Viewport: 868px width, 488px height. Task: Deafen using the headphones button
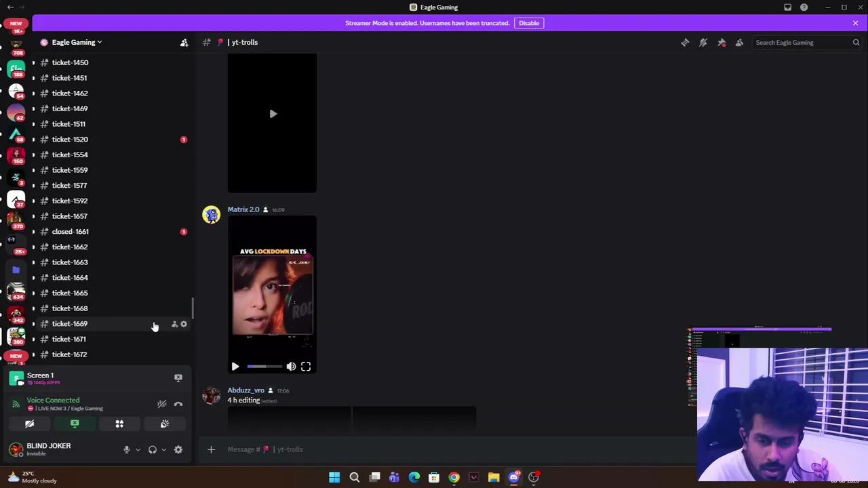click(x=153, y=450)
